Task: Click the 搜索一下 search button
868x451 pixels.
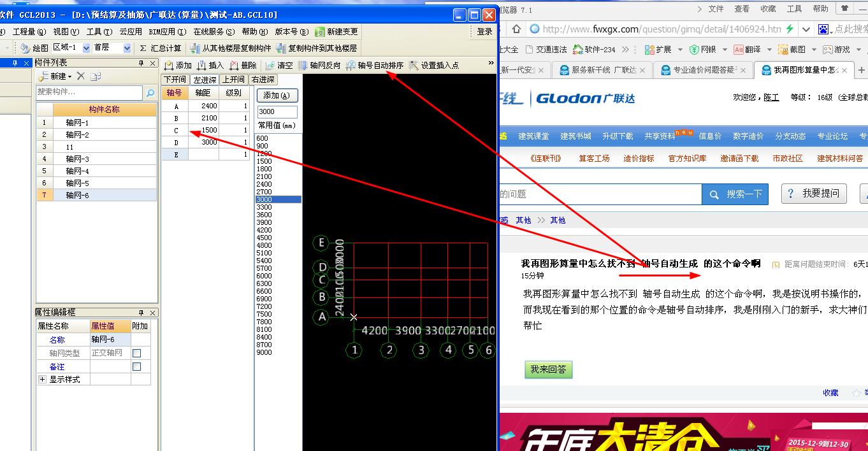Action: pyautogui.click(x=735, y=194)
